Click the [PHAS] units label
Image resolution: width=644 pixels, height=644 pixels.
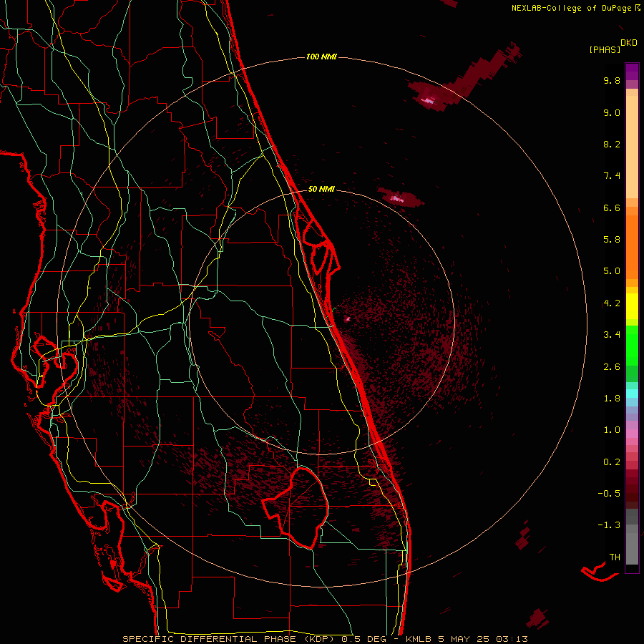(x=605, y=49)
